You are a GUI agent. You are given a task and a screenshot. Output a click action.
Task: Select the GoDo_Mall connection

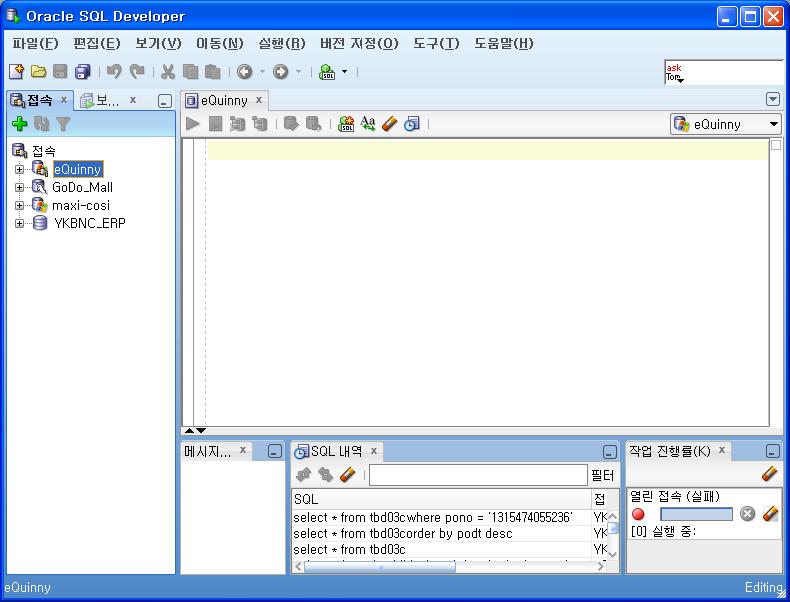pos(82,187)
